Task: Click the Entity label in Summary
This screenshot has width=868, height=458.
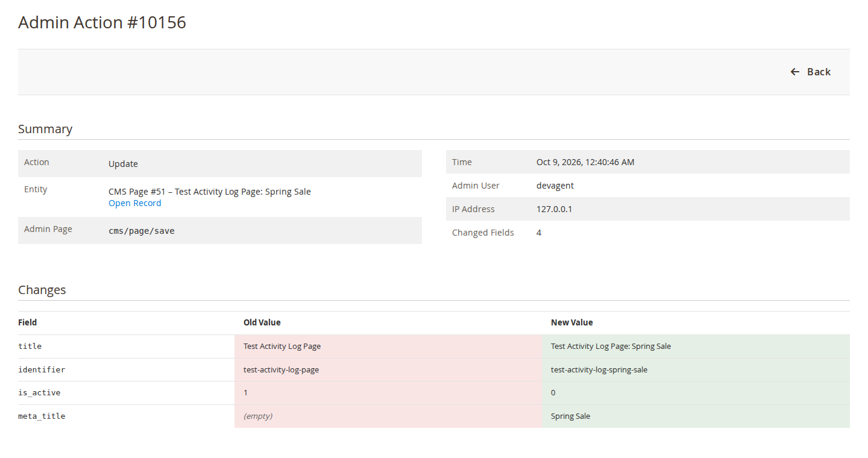Action: (x=36, y=189)
